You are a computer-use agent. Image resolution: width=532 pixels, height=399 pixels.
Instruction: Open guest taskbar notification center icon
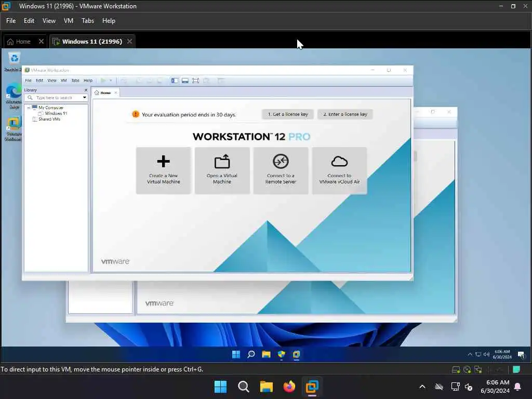[x=521, y=355]
